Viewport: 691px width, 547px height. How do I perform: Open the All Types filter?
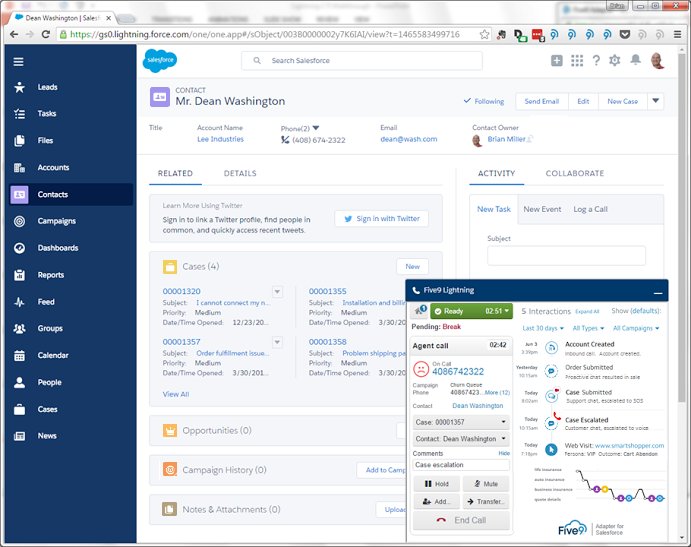[x=588, y=328]
